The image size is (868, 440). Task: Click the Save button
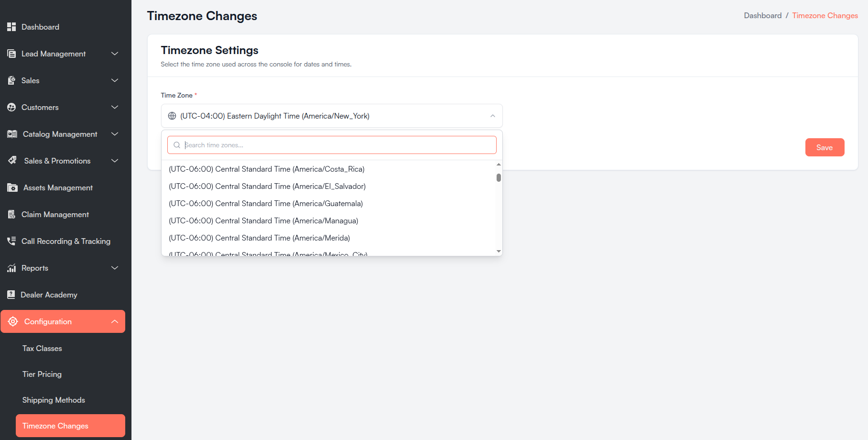[825, 147]
